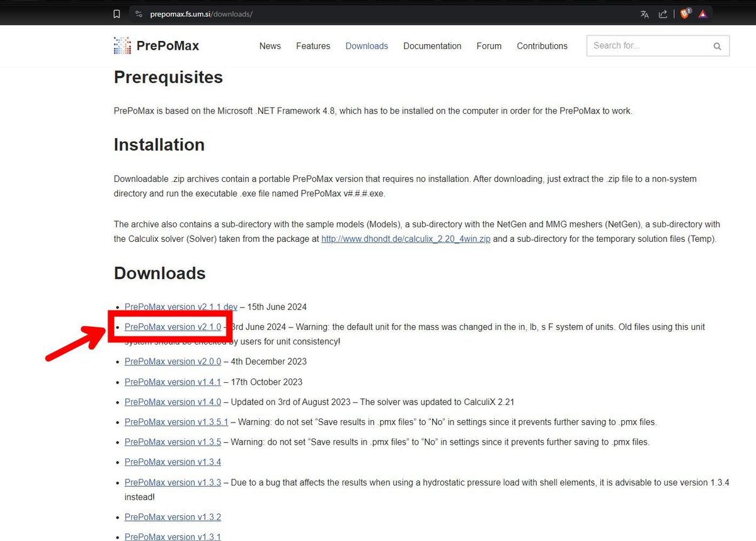Download PrePoMax version v1.3.3
The image size is (756, 541).
click(173, 482)
